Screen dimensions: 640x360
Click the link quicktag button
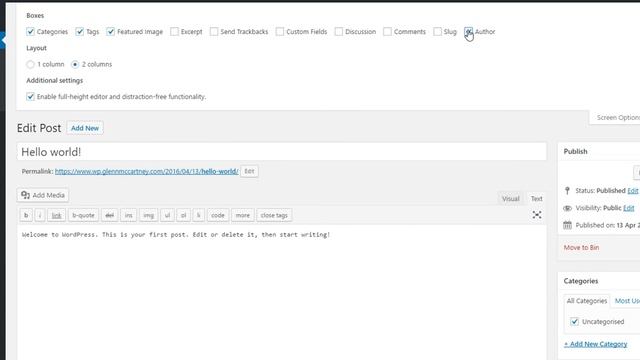(x=56, y=215)
